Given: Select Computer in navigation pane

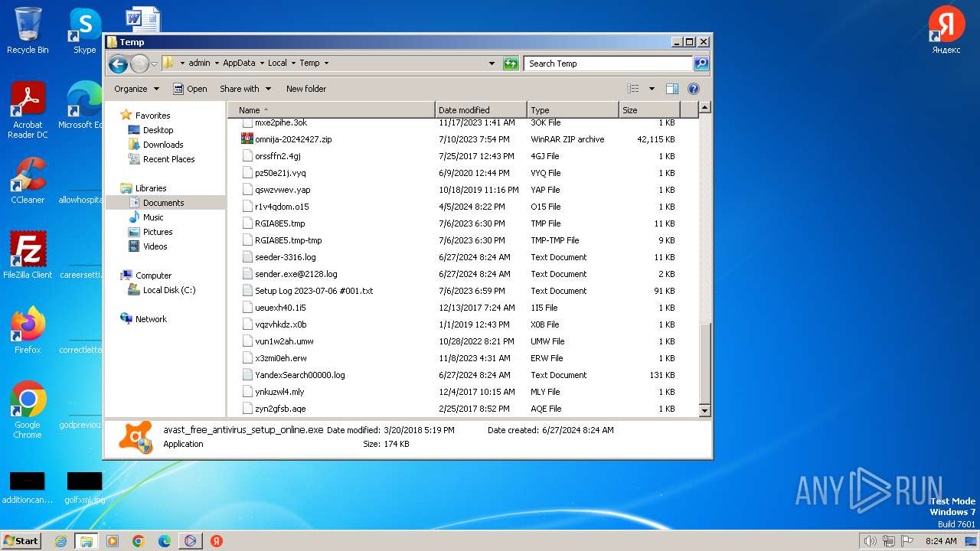Looking at the screenshot, I should [153, 275].
